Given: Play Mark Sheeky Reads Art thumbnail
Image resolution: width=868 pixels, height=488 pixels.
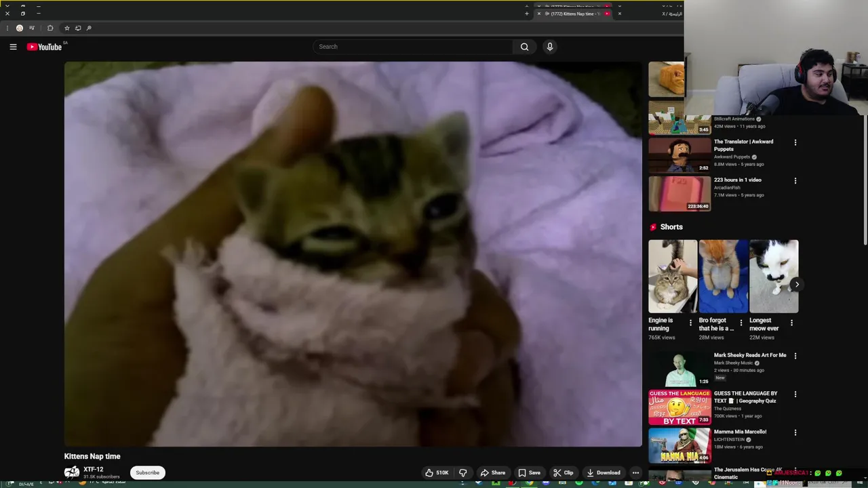Looking at the screenshot, I should [679, 369].
